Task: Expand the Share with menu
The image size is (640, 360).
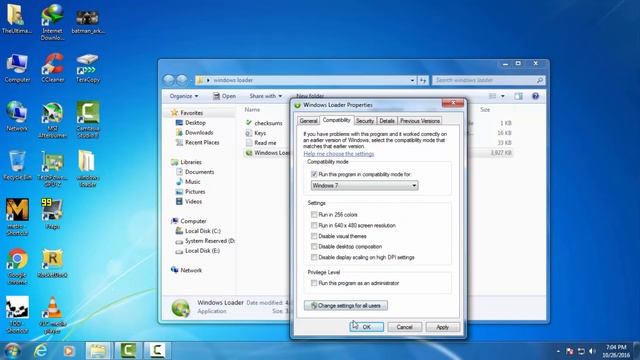Action: pos(265,96)
